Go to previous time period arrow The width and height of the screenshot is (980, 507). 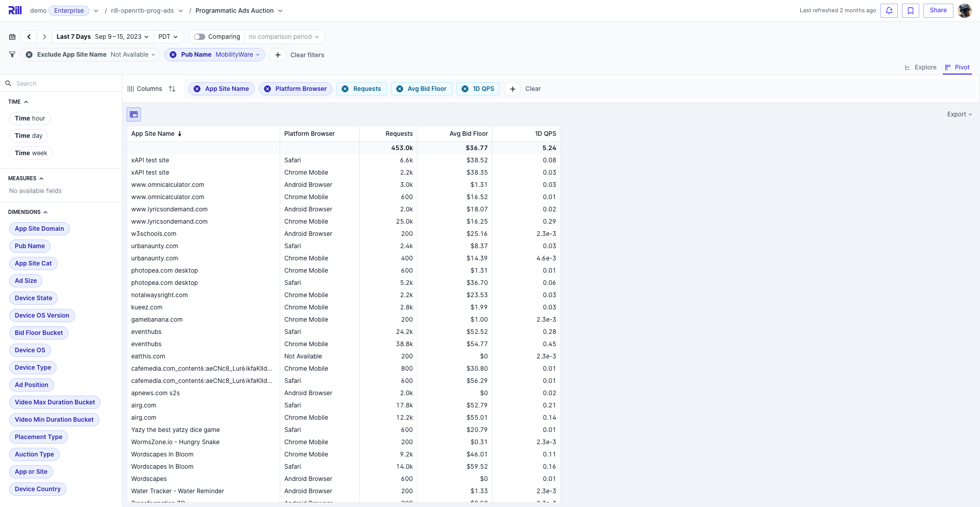(x=29, y=37)
